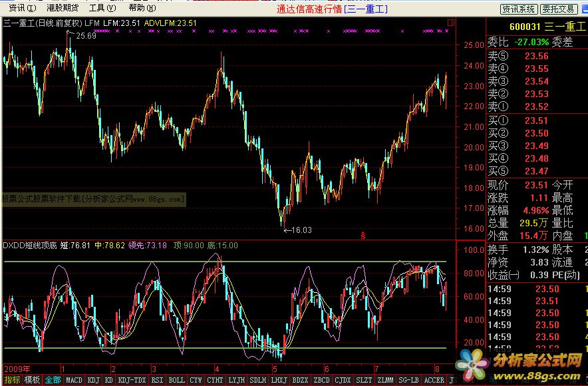This screenshot has height=386, width=588.
Task: Switch to the SDLH indicator tab
Action: click(257, 380)
